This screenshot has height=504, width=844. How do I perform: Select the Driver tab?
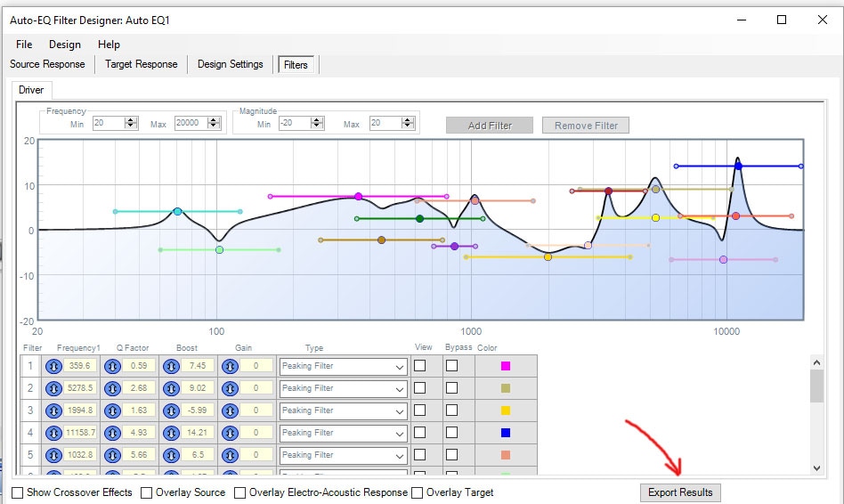coord(31,90)
